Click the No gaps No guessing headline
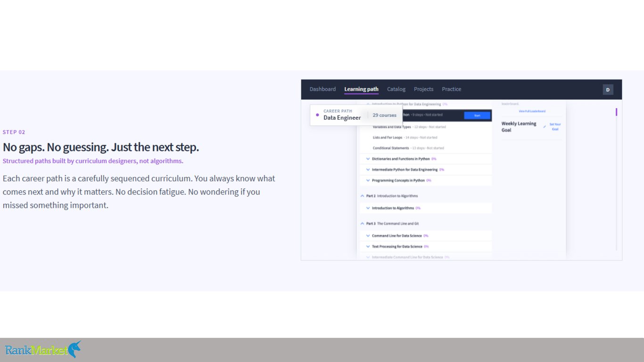Viewport: 644px width, 362px height. coord(101,147)
